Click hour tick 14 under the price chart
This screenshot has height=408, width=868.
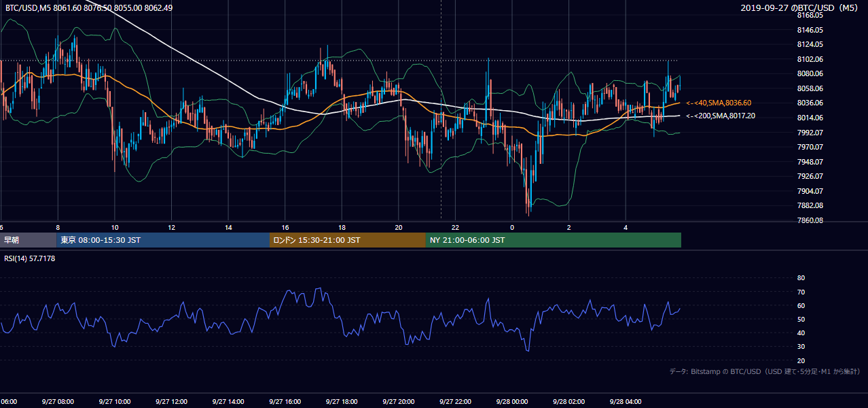(x=228, y=227)
